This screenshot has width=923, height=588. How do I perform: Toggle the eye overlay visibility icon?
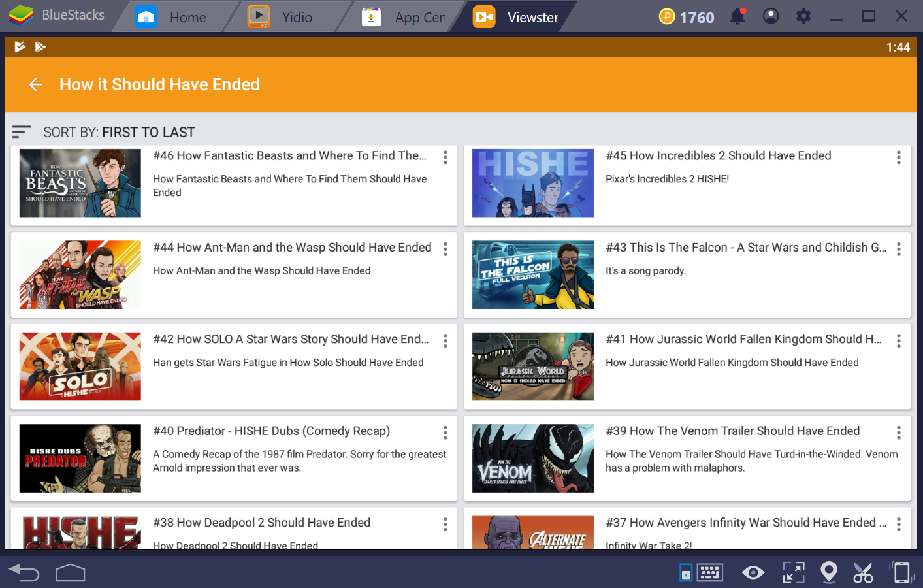click(x=753, y=573)
